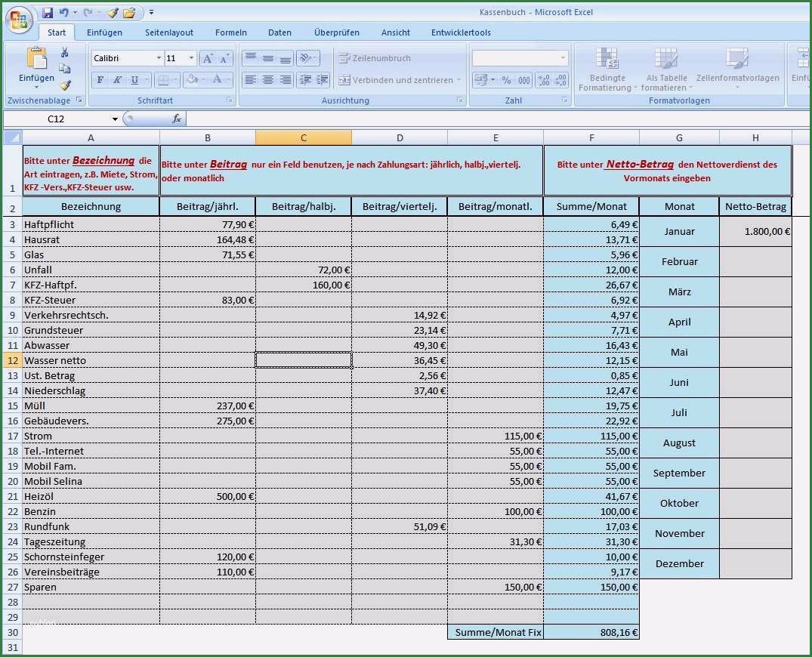Open the Seitenlayout ribbon tab

[x=169, y=32]
